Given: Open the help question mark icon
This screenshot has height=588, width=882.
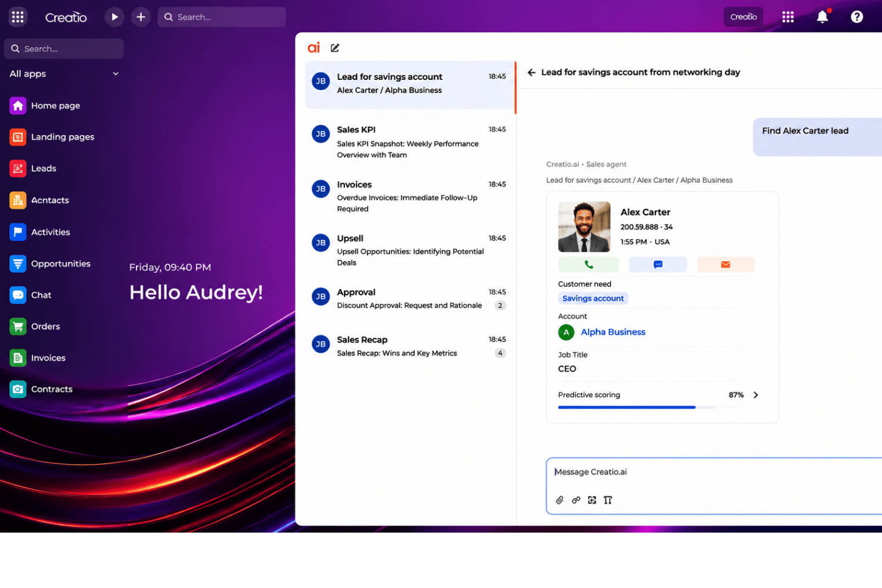Looking at the screenshot, I should [857, 17].
